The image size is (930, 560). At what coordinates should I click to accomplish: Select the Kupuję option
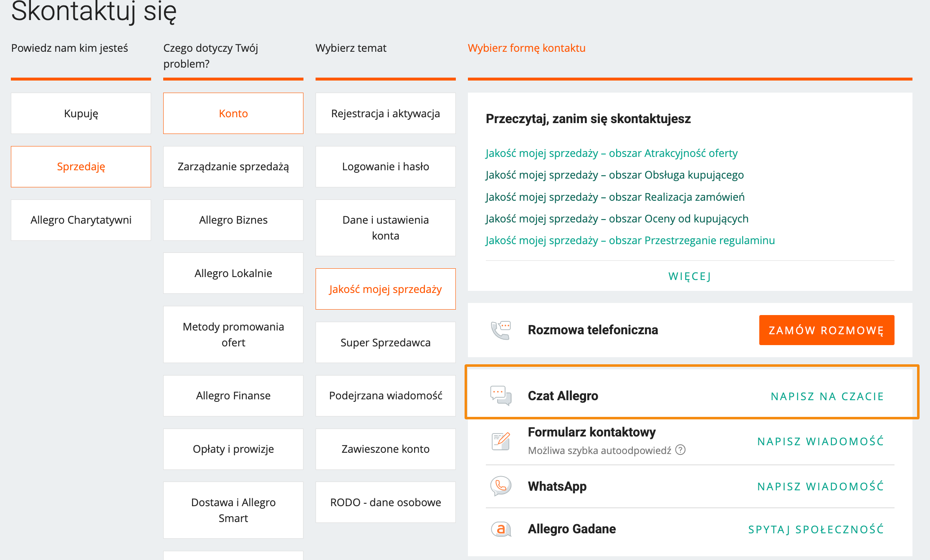[81, 114]
